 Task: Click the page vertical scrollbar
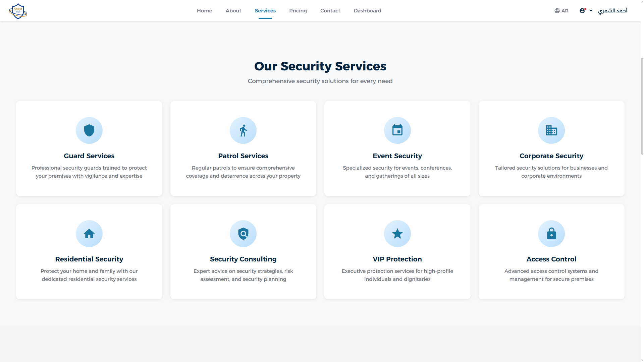point(642,106)
